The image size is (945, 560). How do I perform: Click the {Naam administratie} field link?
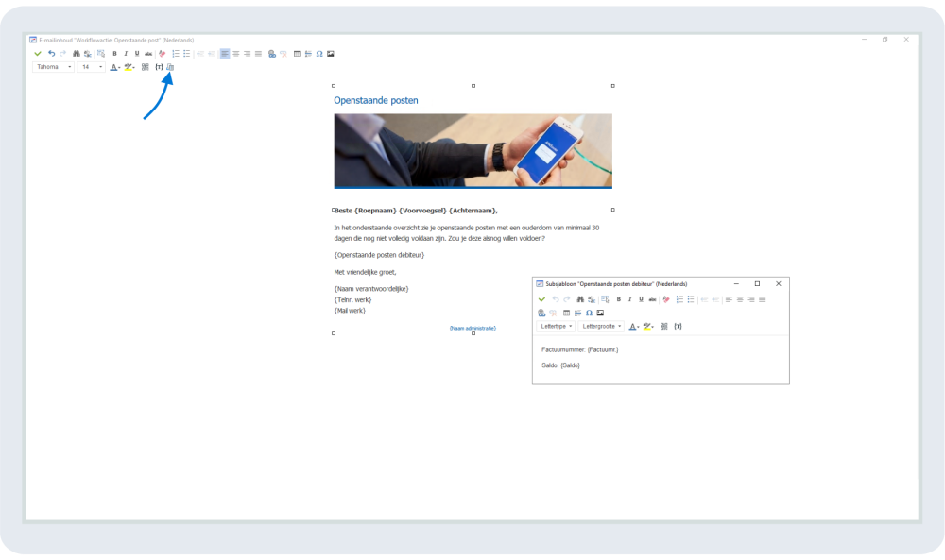472,329
